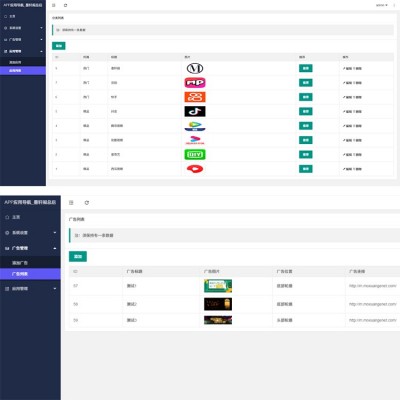Open the admin user dropdown at top right
Viewport: 400px width, 400px height.
382,5
